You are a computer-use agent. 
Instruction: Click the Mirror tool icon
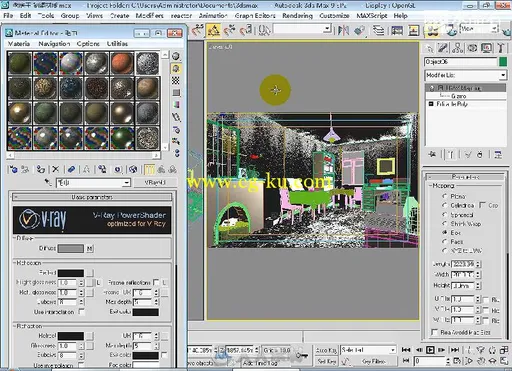pyautogui.click(x=343, y=30)
